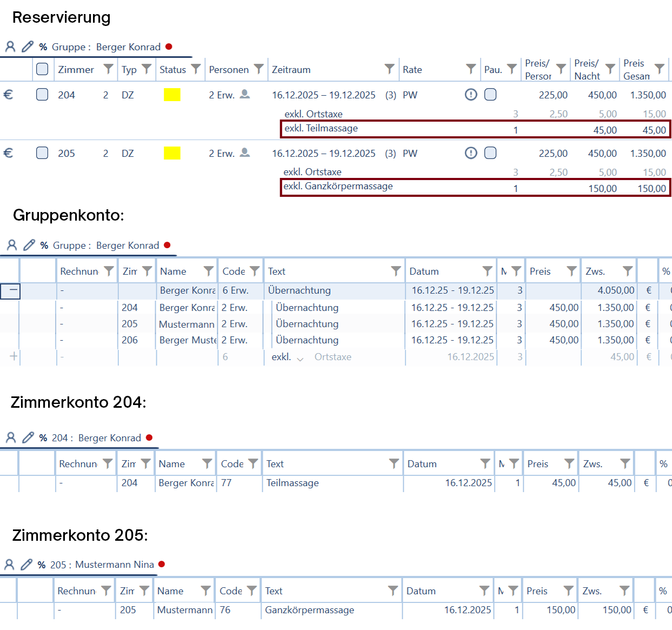Select the 205 : Mustermann Nina tab
672x630 pixels.
(x=102, y=565)
